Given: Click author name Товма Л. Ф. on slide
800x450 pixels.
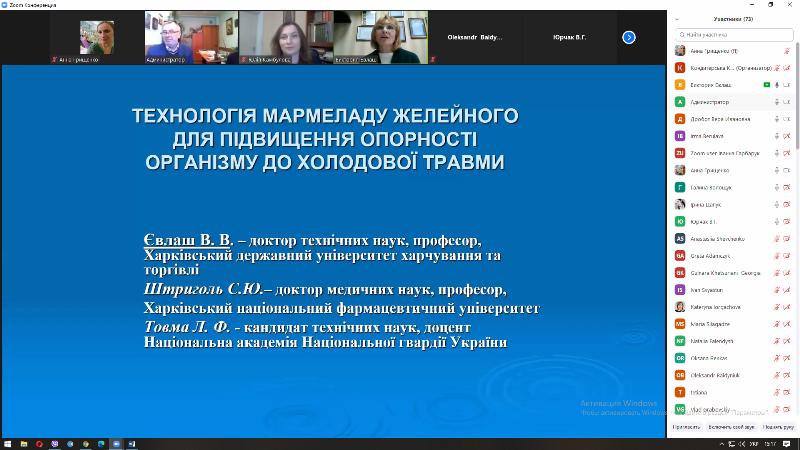Looking at the screenshot, I should click(x=187, y=327).
